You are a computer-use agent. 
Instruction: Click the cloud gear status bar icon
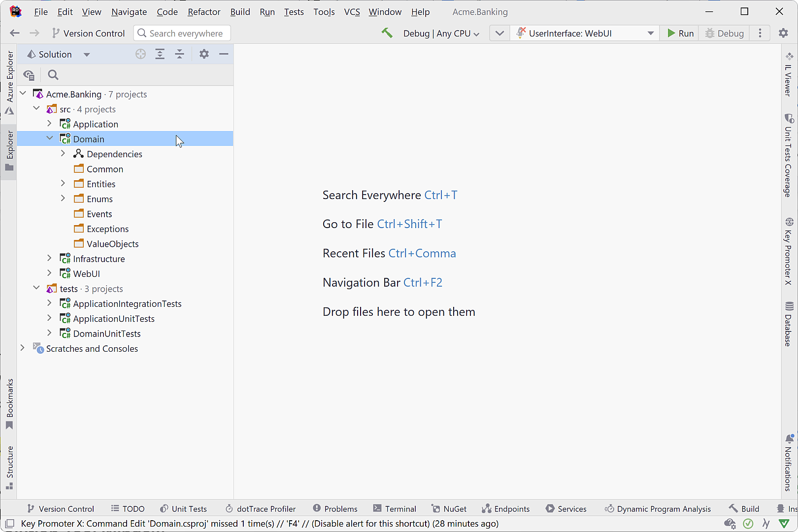point(730,524)
